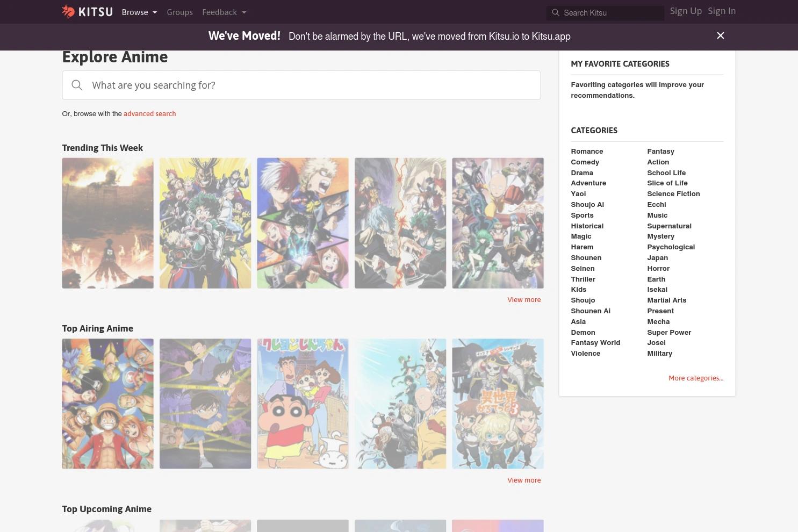Image resolution: width=798 pixels, height=532 pixels.
Task: Close the We've Moved banner
Action: 721,35
